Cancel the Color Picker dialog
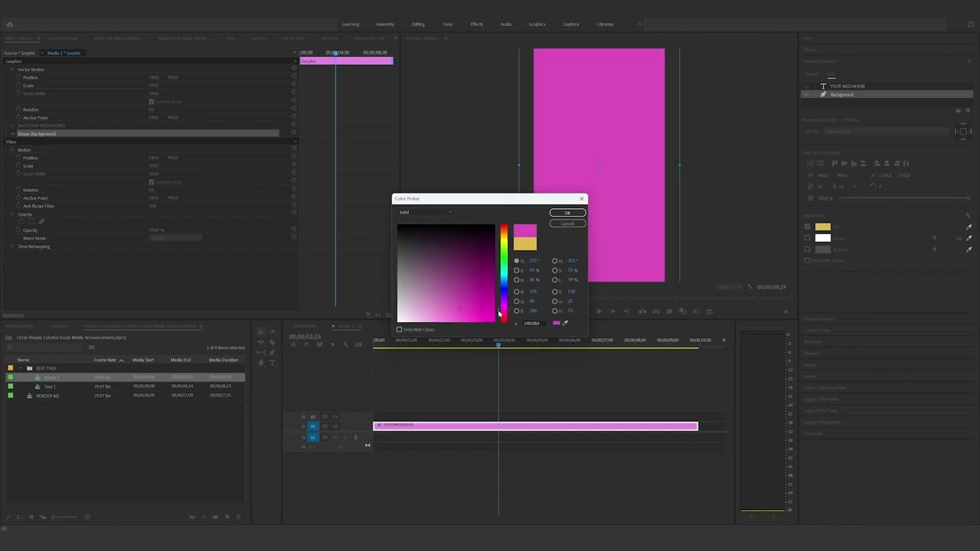This screenshot has width=980, height=551. pyautogui.click(x=567, y=223)
